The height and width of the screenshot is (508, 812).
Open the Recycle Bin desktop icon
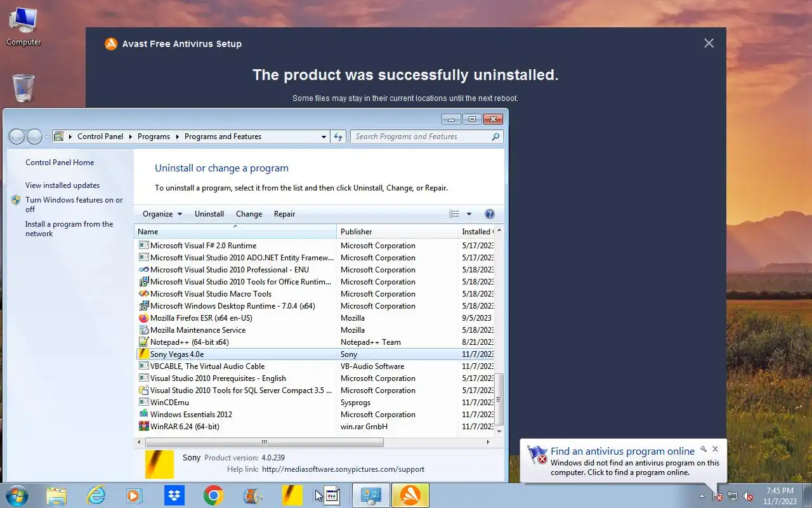[23, 88]
